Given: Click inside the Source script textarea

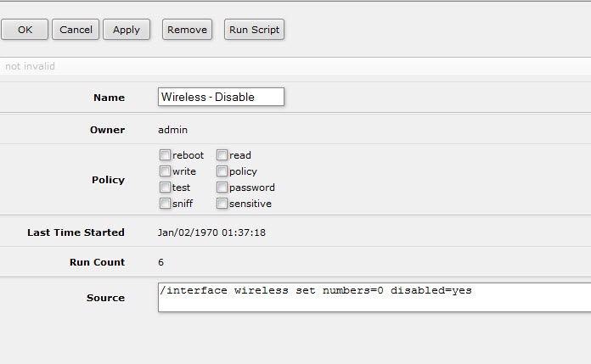Looking at the screenshot, I should [x=374, y=298].
